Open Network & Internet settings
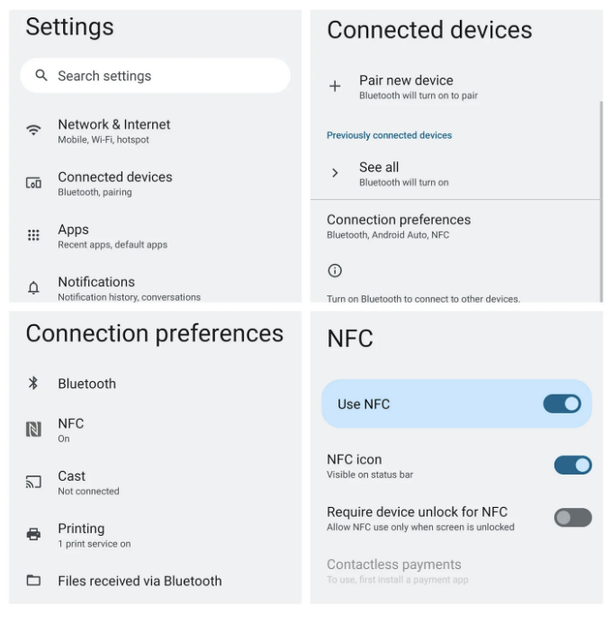The width and height of the screenshot is (612, 626). pos(155,131)
